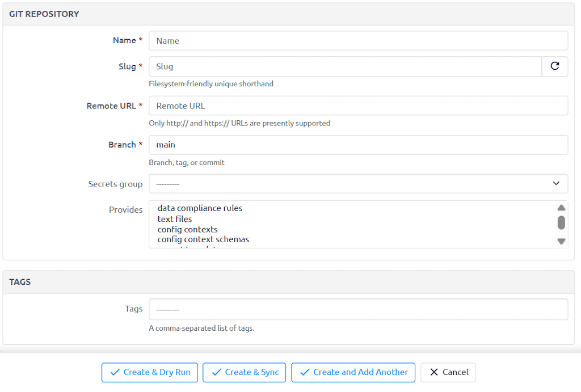The image size is (581, 392).
Task: Pick config context schemas option
Action: [x=203, y=239]
